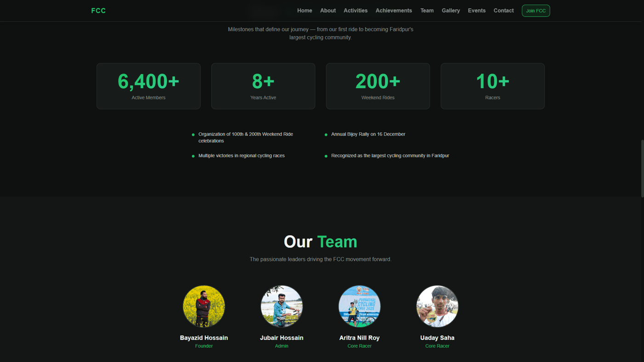Click the FCC logo in the navbar
This screenshot has height=362, width=644.
coord(98,11)
